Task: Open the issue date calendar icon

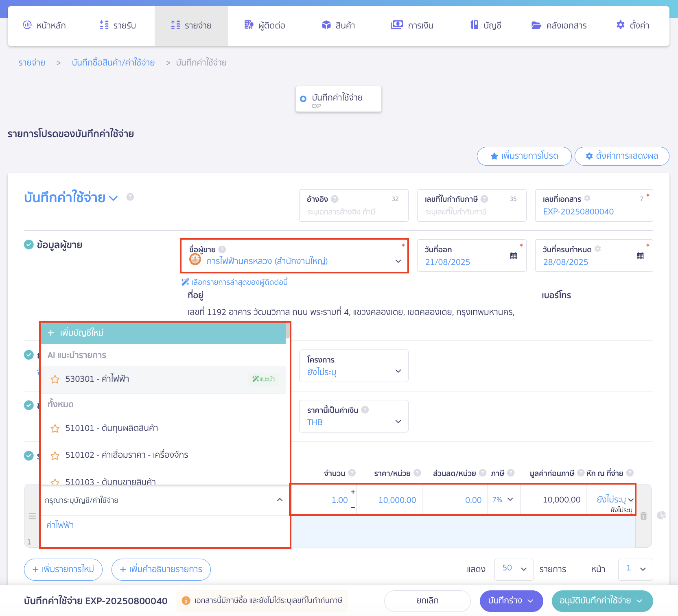Action: click(514, 256)
